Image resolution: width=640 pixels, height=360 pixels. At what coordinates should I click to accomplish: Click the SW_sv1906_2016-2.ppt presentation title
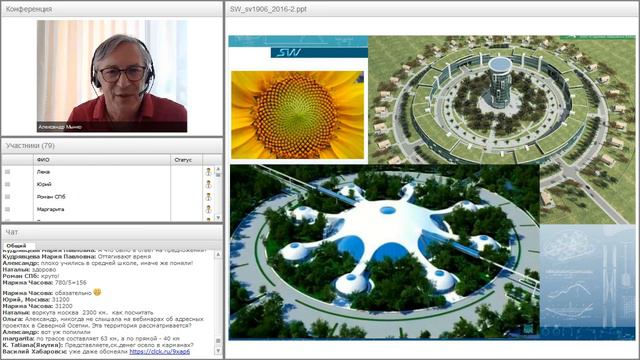268,9
